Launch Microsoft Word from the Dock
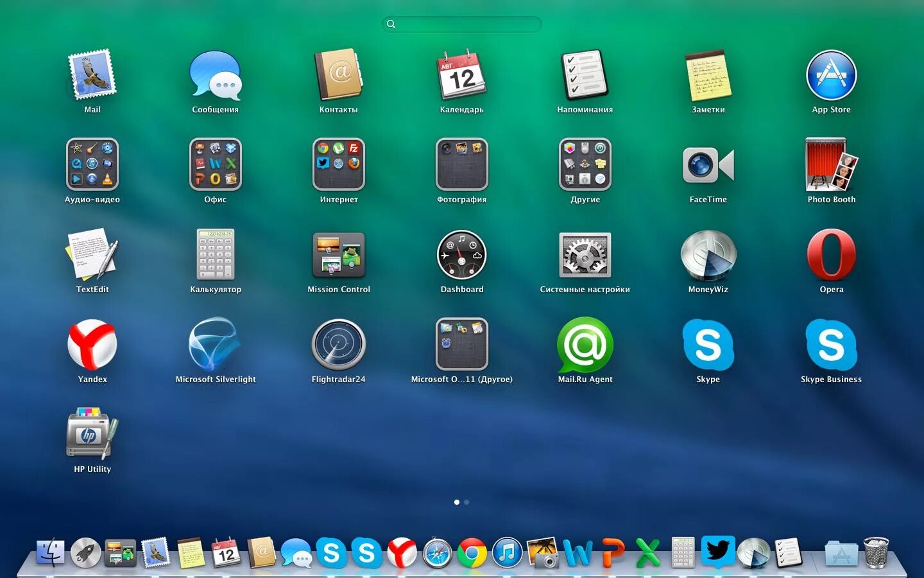The height and width of the screenshot is (578, 924). coord(578,553)
